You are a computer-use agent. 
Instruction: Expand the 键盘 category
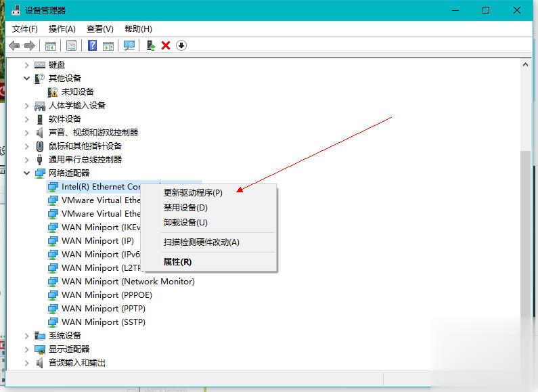point(27,65)
